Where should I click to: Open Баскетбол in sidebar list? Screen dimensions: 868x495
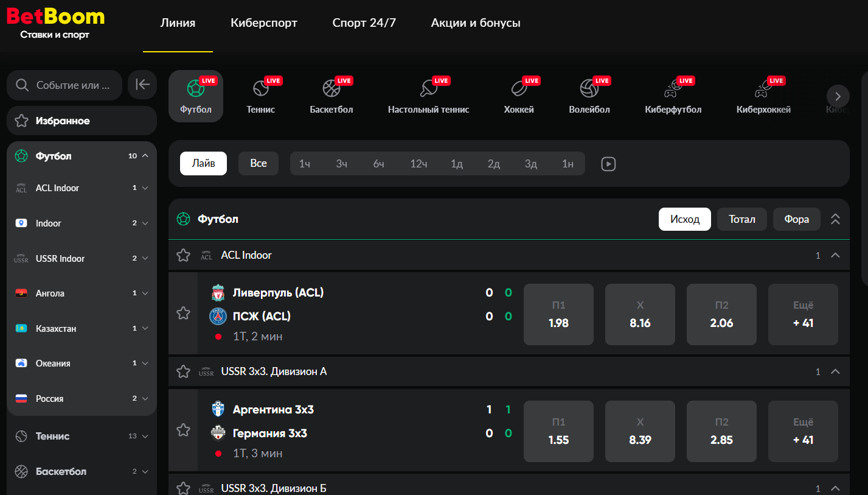pyautogui.click(x=82, y=471)
